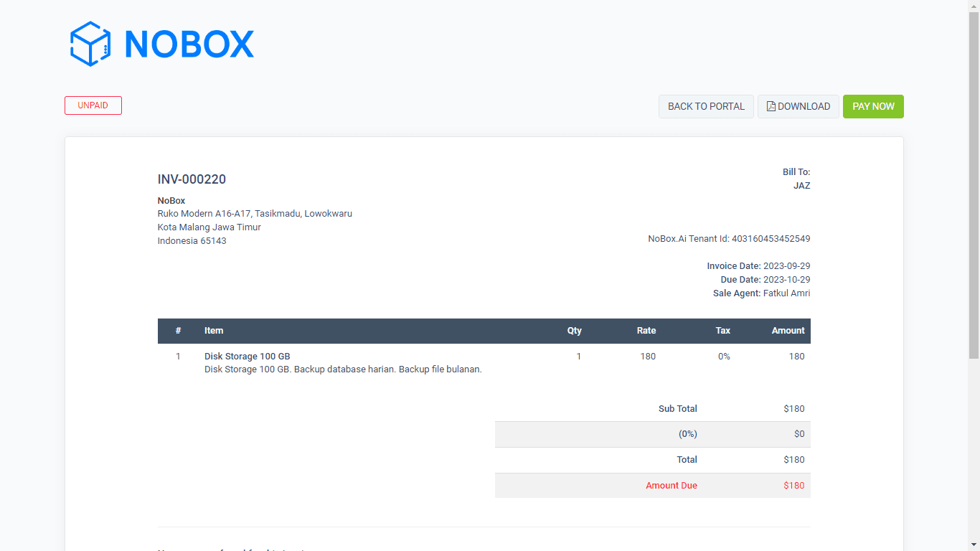Click the red UNPAID status badge
This screenshot has width=980, height=551.
[93, 105]
